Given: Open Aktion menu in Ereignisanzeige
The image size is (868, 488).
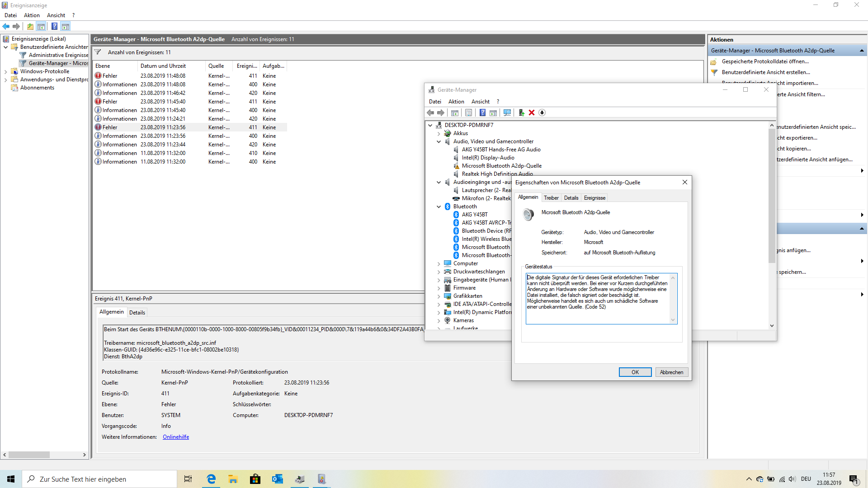Looking at the screenshot, I should point(32,15).
